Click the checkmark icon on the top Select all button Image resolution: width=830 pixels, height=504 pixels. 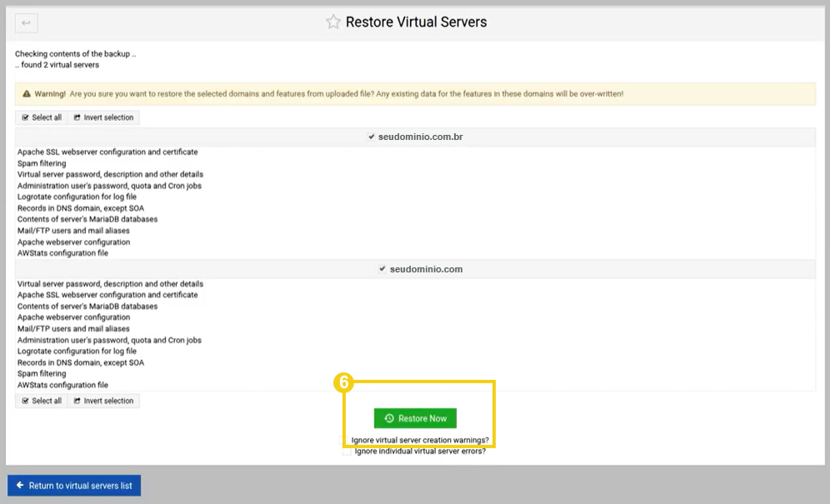click(x=23, y=117)
